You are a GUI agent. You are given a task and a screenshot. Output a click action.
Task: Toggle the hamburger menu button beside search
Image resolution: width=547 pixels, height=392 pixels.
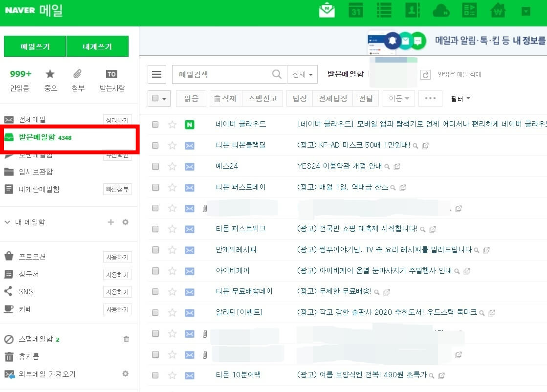(x=156, y=74)
